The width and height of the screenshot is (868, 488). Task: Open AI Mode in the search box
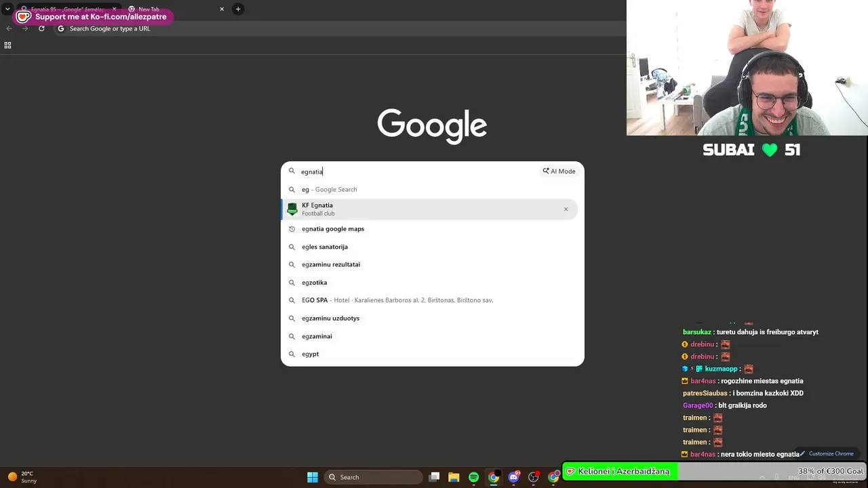(559, 171)
